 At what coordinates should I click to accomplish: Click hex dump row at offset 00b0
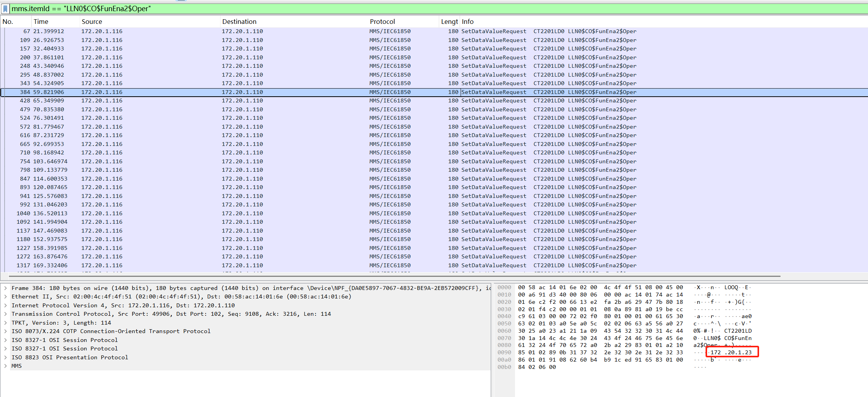click(602, 367)
